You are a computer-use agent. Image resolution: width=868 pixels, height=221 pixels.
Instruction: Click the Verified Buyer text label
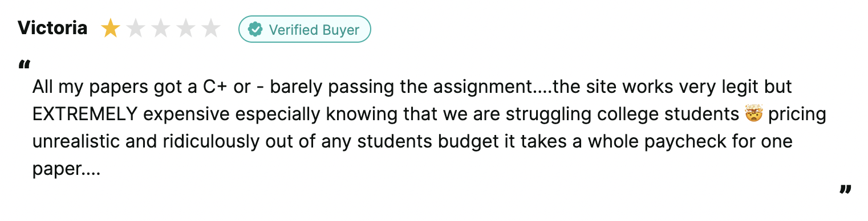click(x=314, y=30)
